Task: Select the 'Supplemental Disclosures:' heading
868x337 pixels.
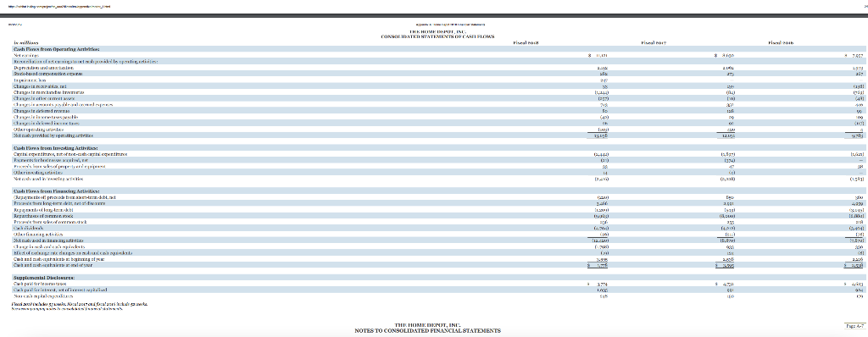Action: pyautogui.click(x=44, y=278)
